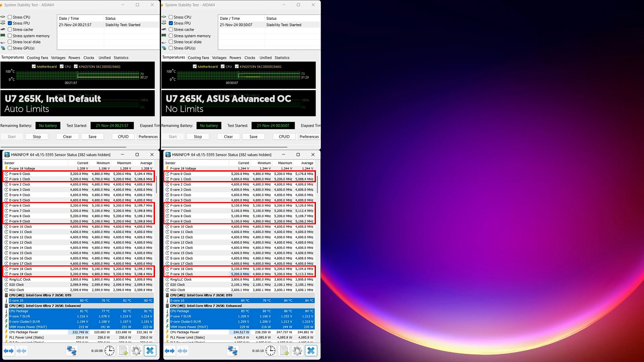Click Save button in left AIDA64 window
Screen dimensions: 644x362
click(x=92, y=136)
